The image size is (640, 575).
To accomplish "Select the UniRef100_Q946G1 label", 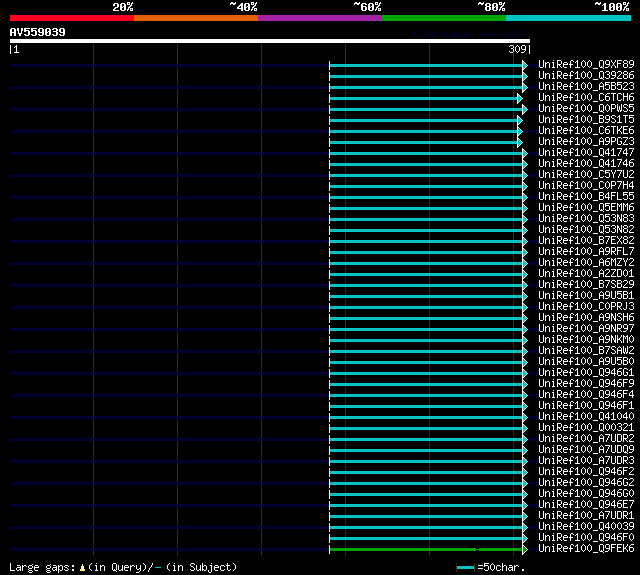I will 586,373.
